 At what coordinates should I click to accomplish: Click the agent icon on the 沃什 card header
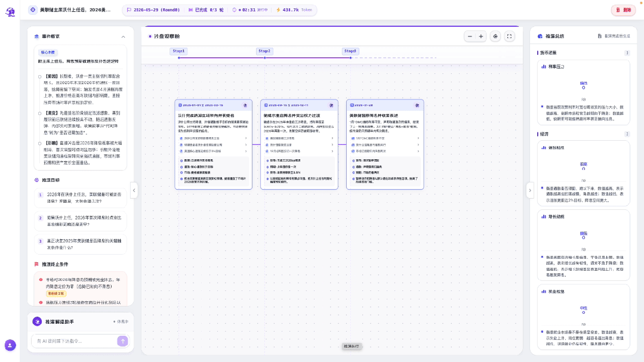pyautogui.click(x=245, y=106)
